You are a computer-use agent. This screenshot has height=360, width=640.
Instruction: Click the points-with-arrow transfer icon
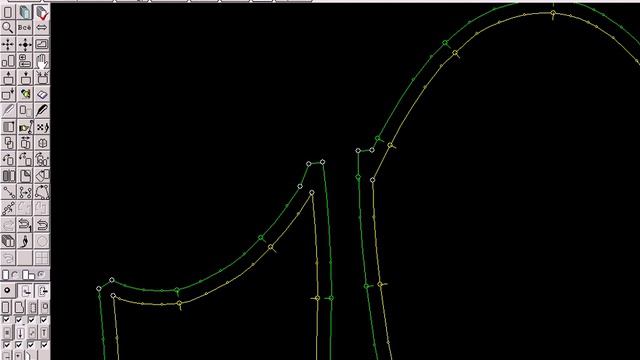point(25,192)
